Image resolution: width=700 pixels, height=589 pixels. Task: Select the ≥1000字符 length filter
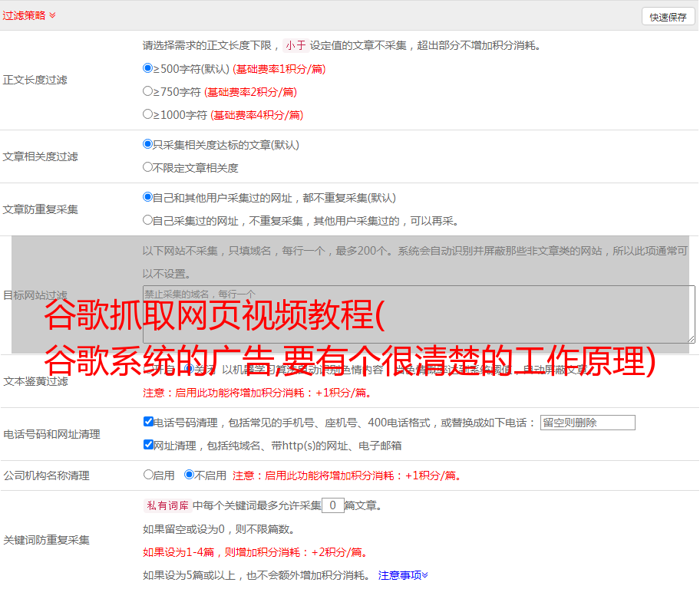tap(148, 114)
